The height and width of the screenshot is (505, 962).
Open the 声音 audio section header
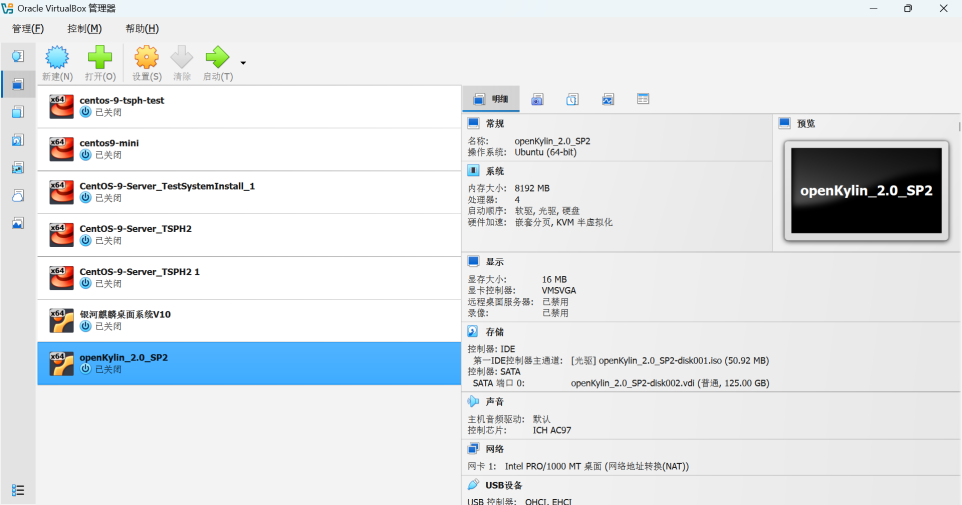(494, 402)
